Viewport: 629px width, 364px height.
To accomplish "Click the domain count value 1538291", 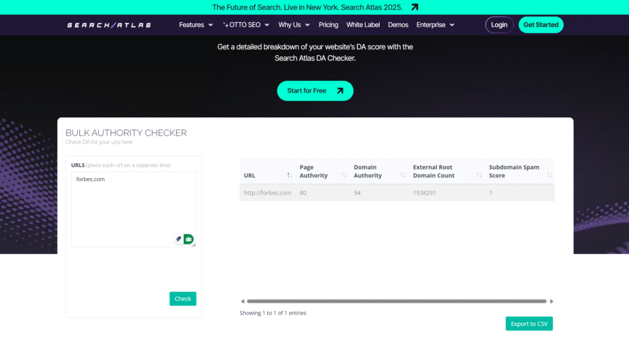I will (424, 193).
